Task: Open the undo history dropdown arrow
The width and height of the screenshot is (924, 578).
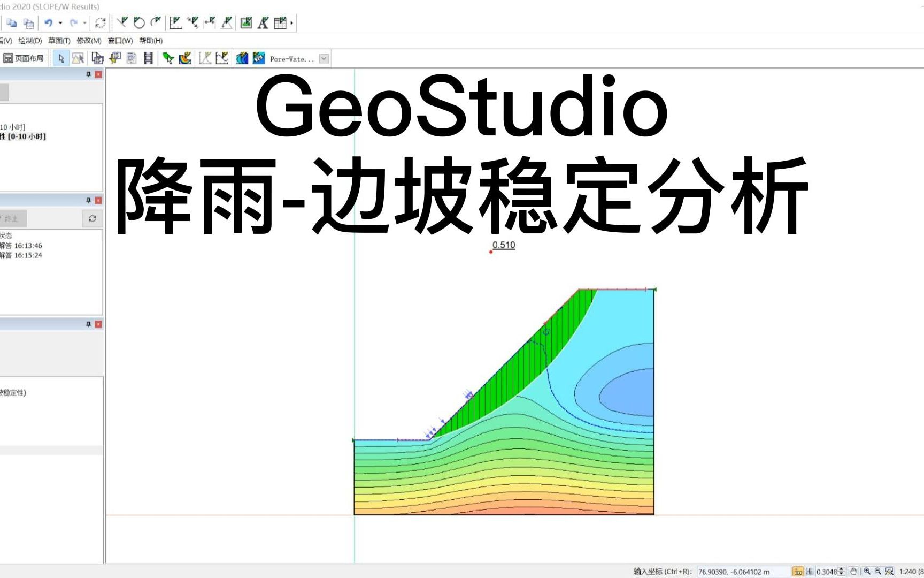Action: [59, 24]
